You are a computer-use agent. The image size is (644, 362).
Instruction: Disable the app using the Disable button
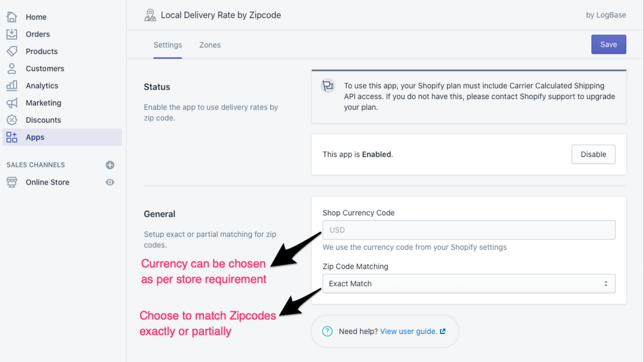(593, 154)
